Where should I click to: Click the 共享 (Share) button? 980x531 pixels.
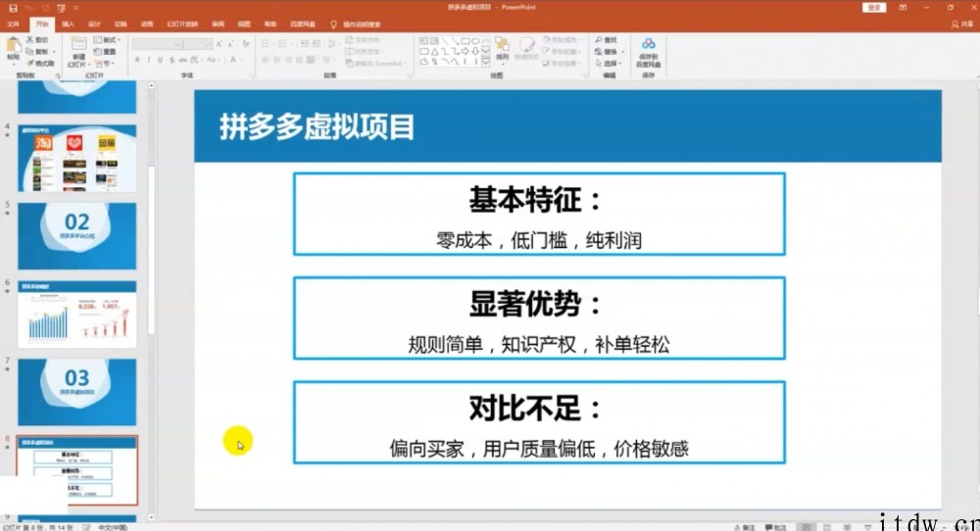pyautogui.click(x=962, y=24)
